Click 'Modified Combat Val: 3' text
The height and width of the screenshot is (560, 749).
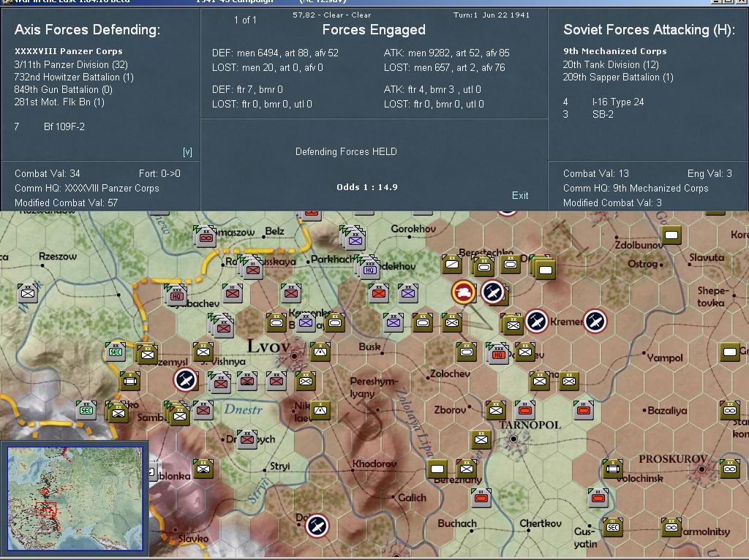(x=612, y=203)
